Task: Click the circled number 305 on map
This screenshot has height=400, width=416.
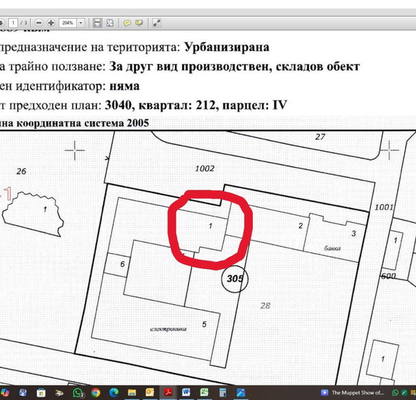Action: (x=235, y=279)
